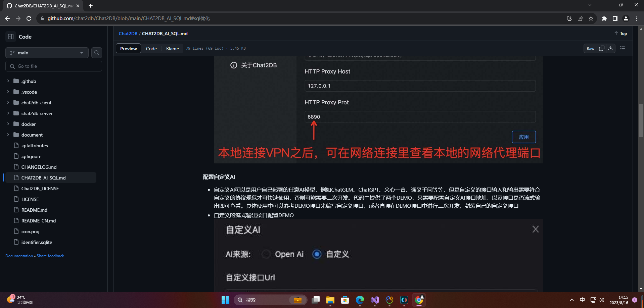Open Microsoft Edge from the taskbar

click(x=360, y=300)
